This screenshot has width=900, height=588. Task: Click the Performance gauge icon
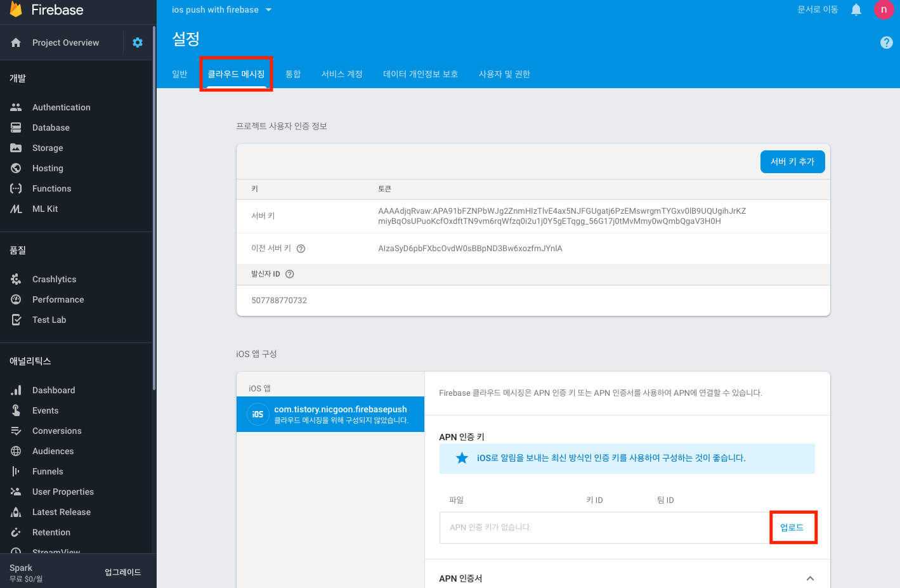coord(16,299)
